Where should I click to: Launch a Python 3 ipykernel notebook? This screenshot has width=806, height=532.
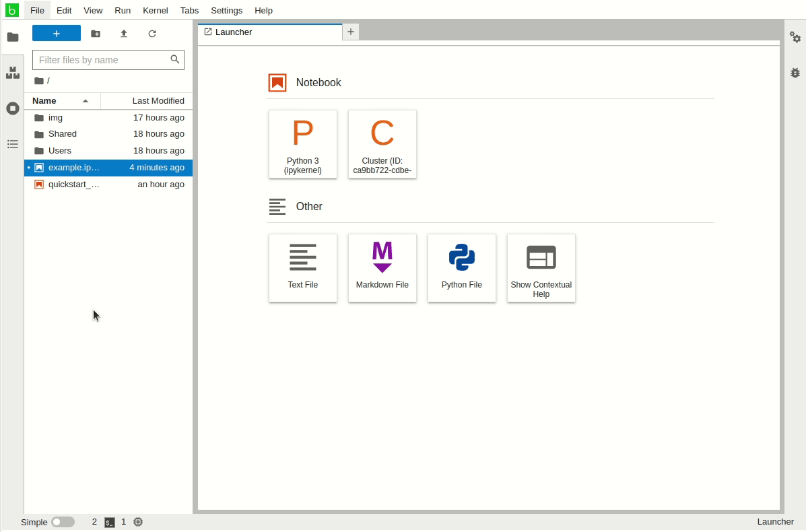[x=303, y=144]
